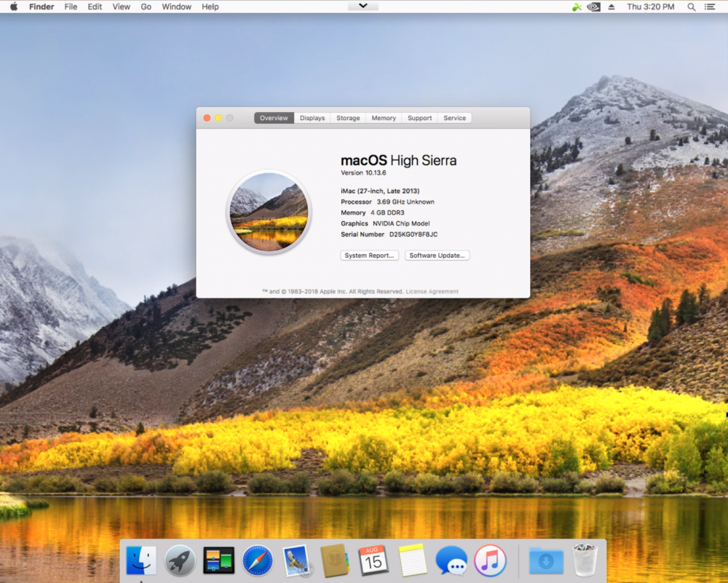Click the down chevron at top center
This screenshot has height=583, width=728.
(x=363, y=6)
